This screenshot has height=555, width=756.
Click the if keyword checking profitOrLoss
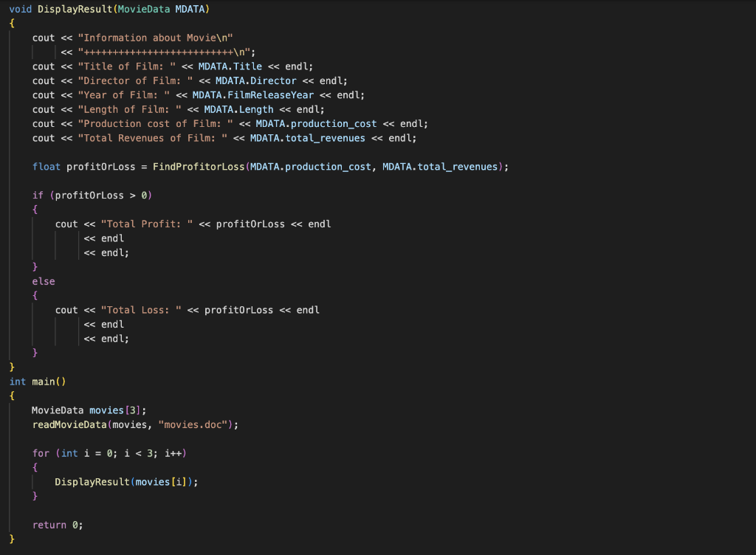(37, 195)
